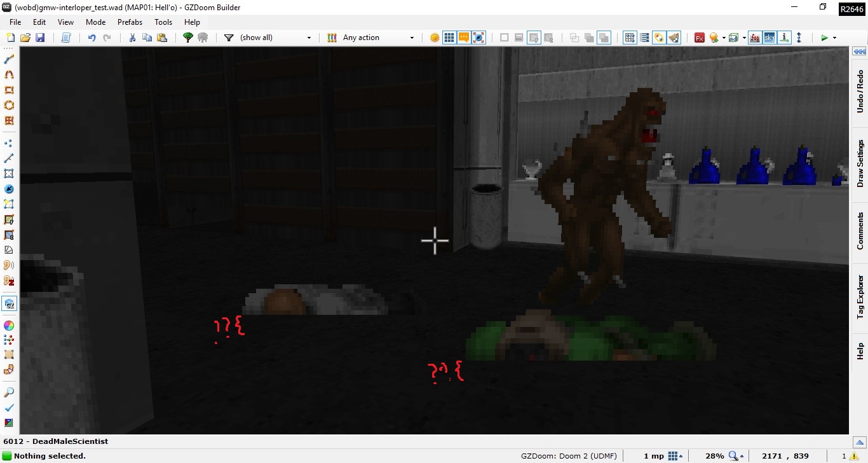Image resolution: width=868 pixels, height=463 pixels.
Task: Open the Help side tab on the right
Action: pos(860,350)
